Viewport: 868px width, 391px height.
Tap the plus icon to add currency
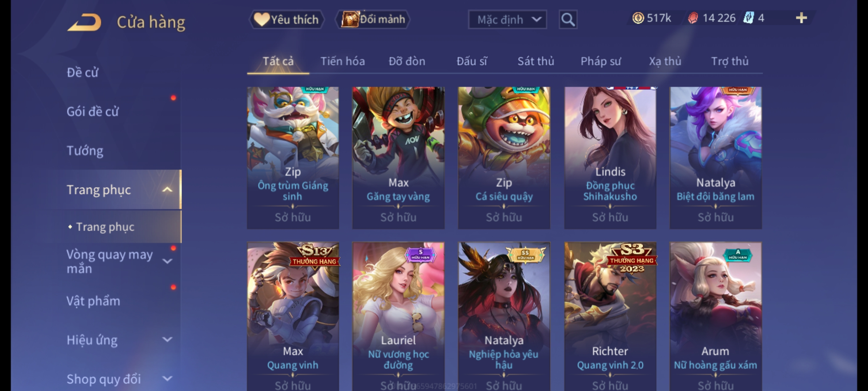coord(801,18)
